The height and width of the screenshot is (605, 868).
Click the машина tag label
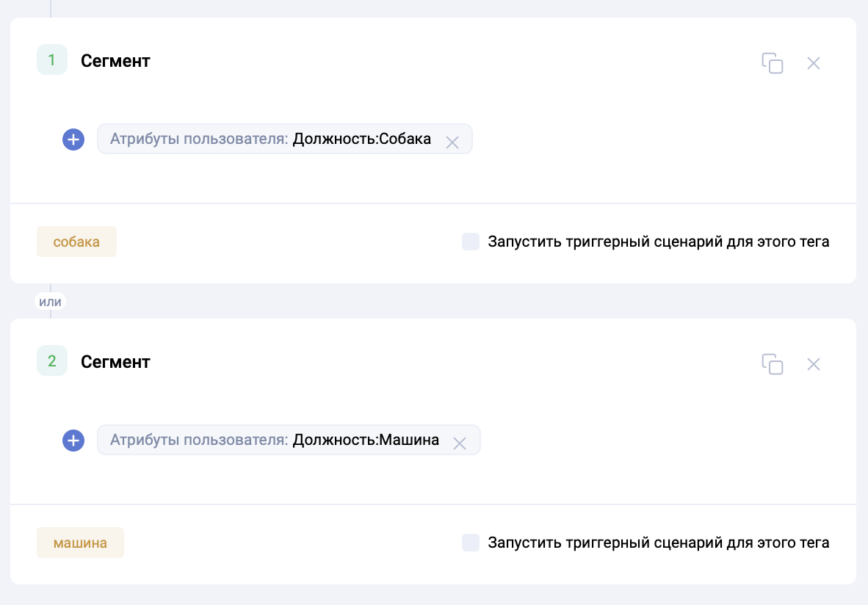[x=80, y=543]
